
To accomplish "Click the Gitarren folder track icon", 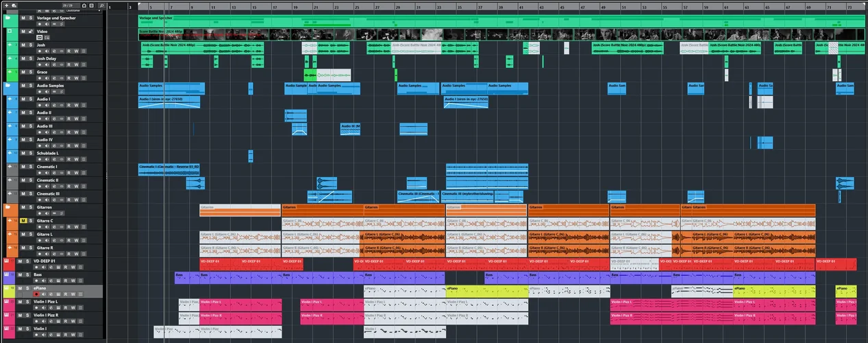I will coord(8,206).
